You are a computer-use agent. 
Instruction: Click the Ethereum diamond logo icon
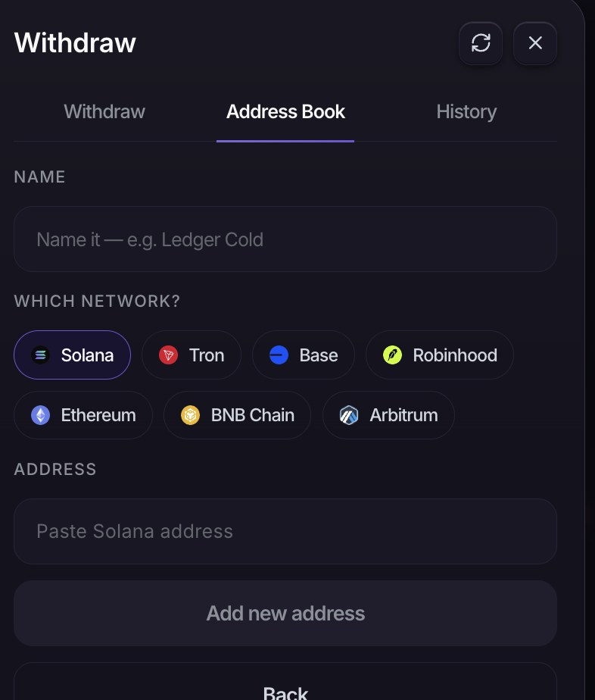pos(41,415)
